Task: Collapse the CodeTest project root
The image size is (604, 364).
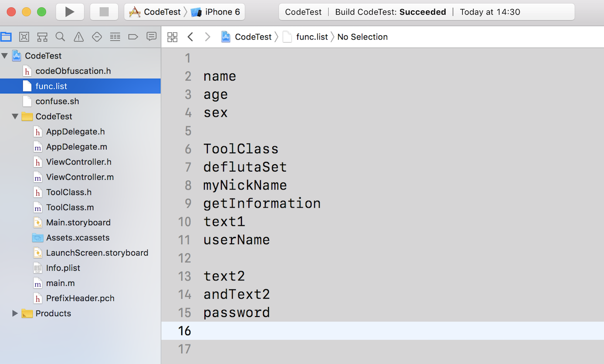Action: pos(5,56)
